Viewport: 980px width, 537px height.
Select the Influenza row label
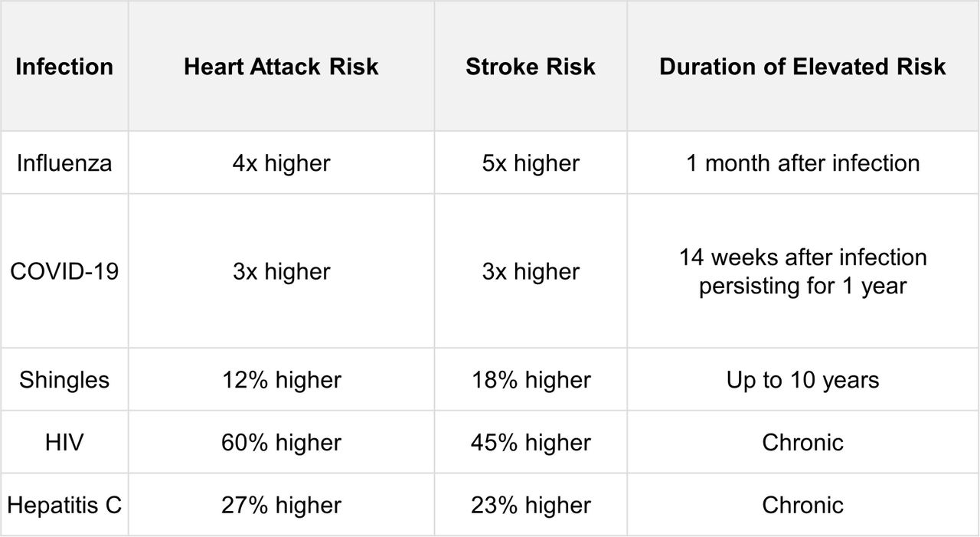(x=64, y=163)
